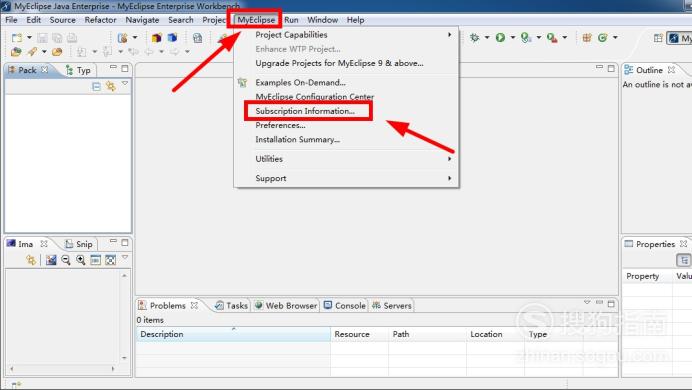
Task: Click Zoom Out in Image Preview panel
Action: [66, 260]
